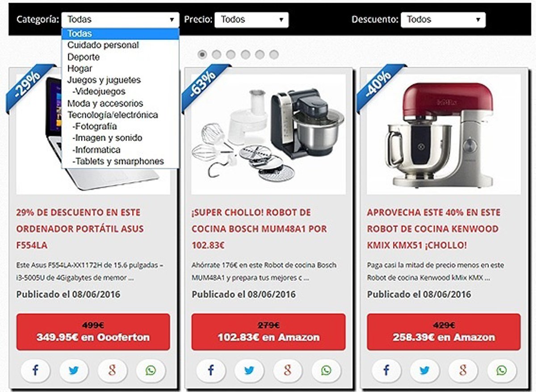Viewport: 536px width, 392px height.
Task: Share the Kenwood deal on Facebook
Action: [386, 370]
